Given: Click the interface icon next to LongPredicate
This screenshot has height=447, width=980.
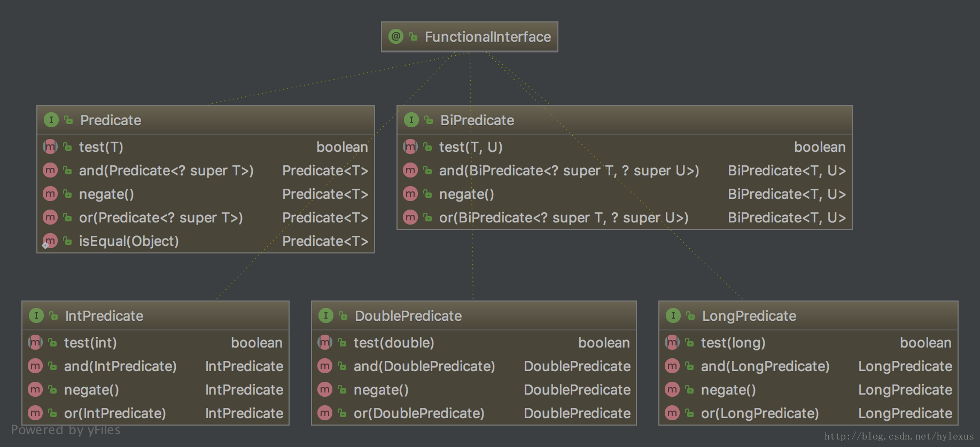Looking at the screenshot, I should pos(673,315).
